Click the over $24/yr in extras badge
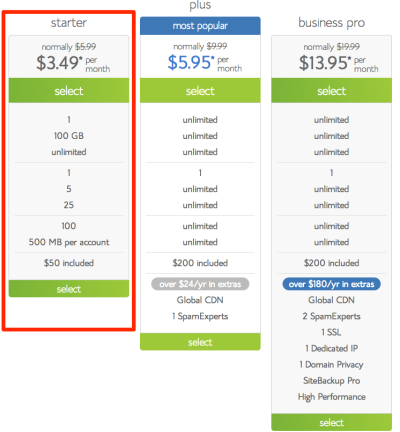Image resolution: width=400 pixels, height=432 pixels. pyautogui.click(x=200, y=284)
